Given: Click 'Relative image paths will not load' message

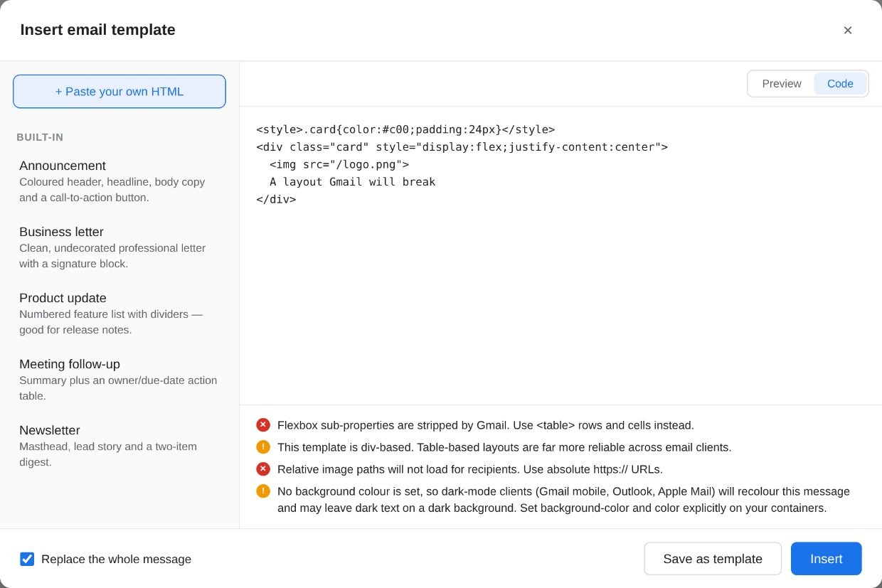Looking at the screenshot, I should [470, 469].
